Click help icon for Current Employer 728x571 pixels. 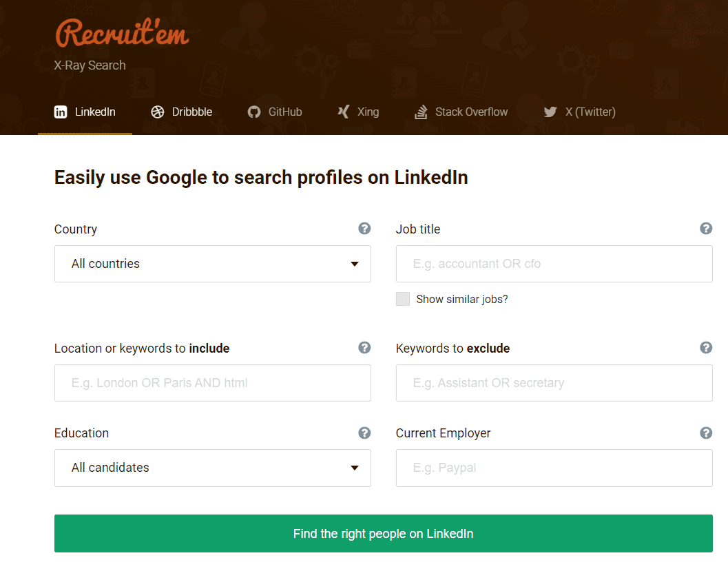706,433
